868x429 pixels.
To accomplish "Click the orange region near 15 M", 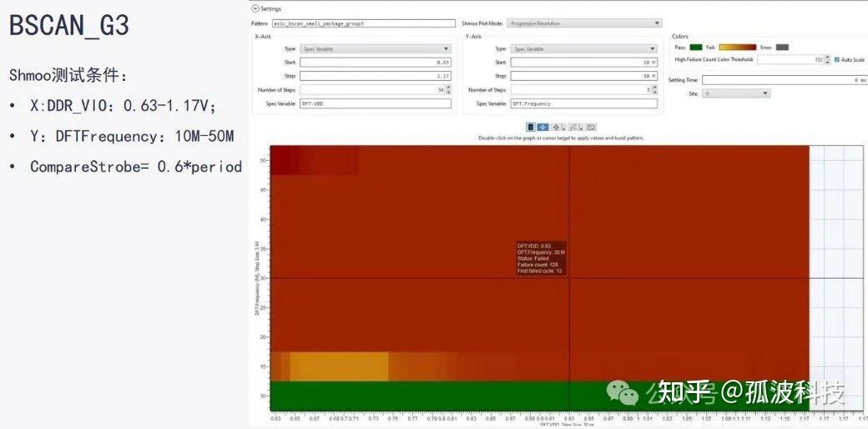I will pos(339,366).
